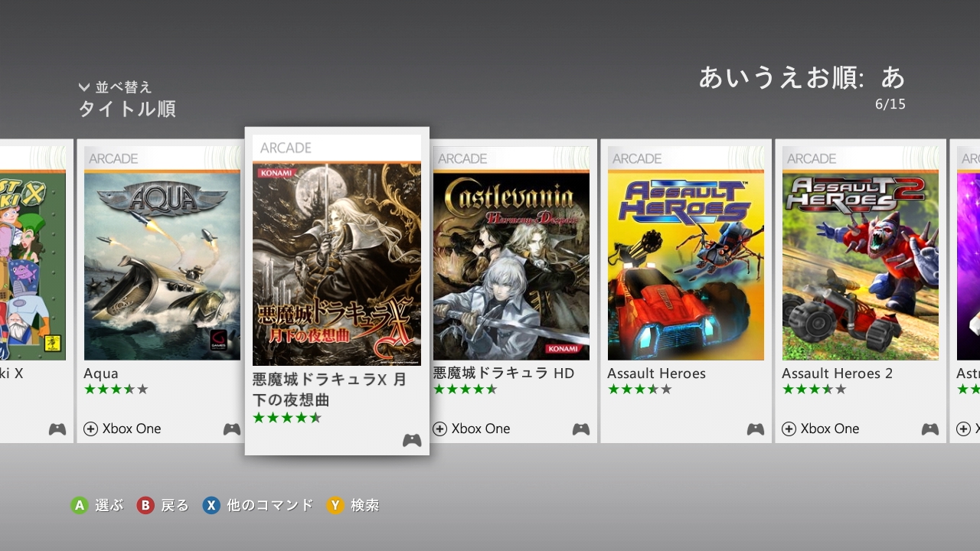Expand the 並べ替え sort chevron

[x=84, y=87]
